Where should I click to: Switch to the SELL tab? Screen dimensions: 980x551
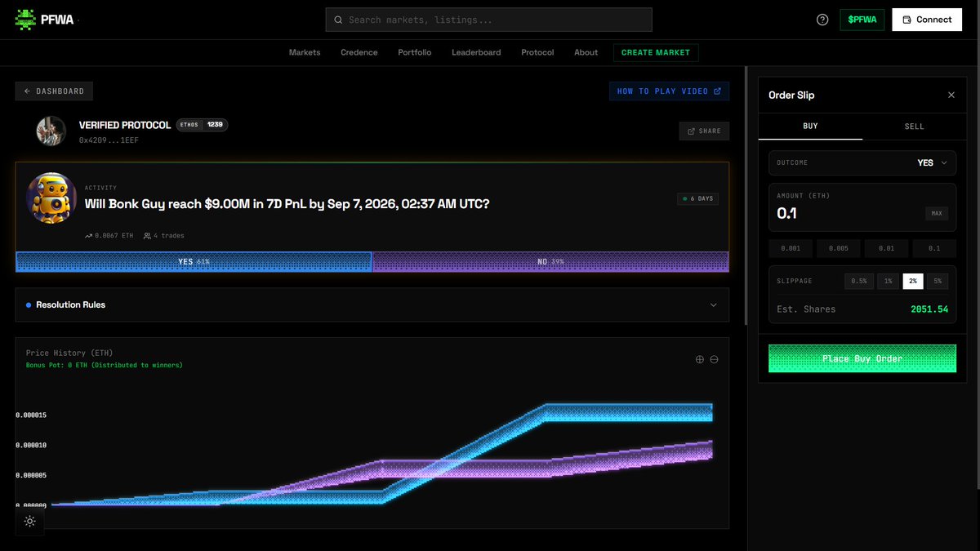(915, 127)
